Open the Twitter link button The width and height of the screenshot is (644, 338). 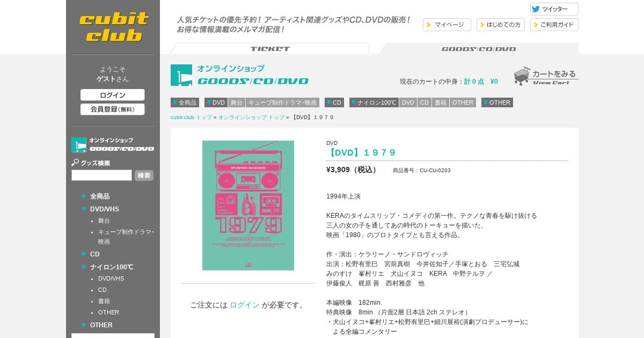click(x=554, y=9)
